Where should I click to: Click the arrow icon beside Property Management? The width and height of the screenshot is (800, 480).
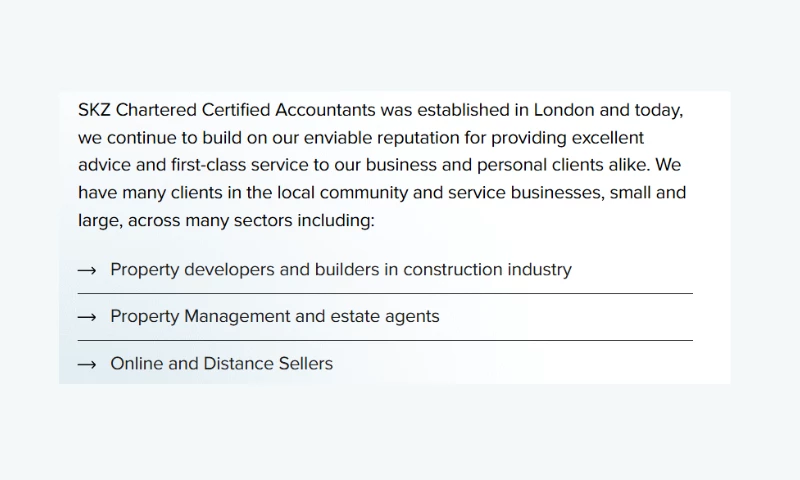point(87,317)
